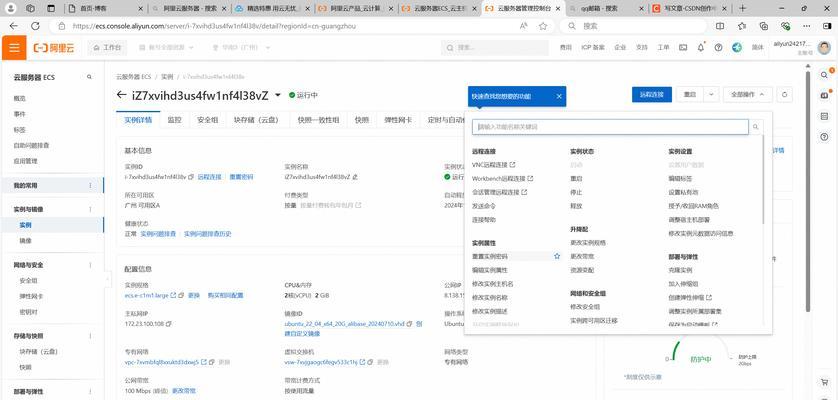Open 我的常用 options menu

(x=90, y=186)
